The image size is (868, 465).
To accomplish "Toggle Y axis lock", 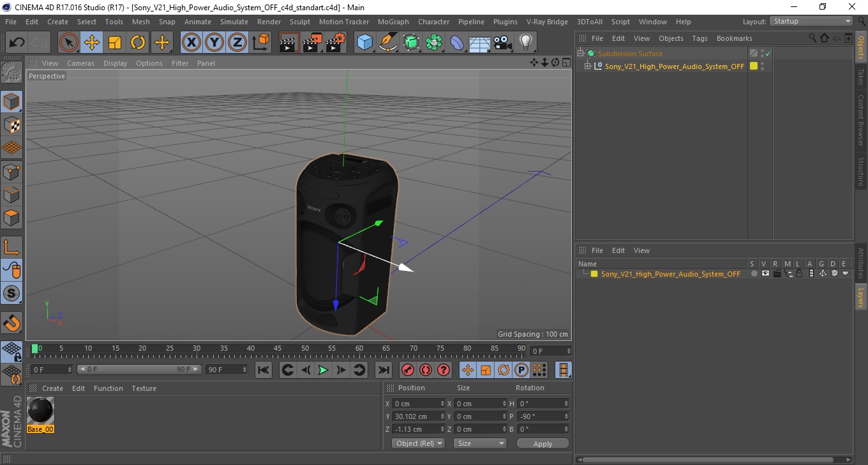I will 214,43.
